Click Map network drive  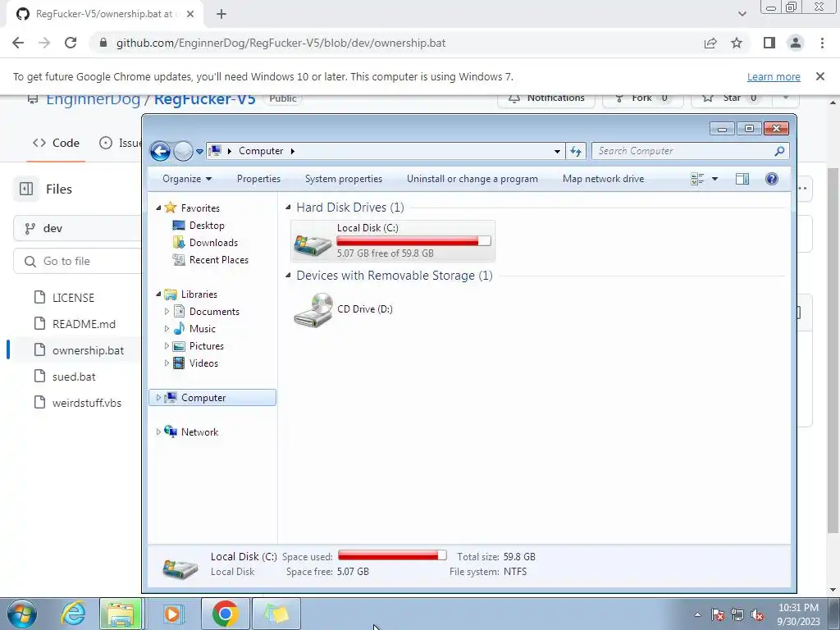(x=603, y=179)
